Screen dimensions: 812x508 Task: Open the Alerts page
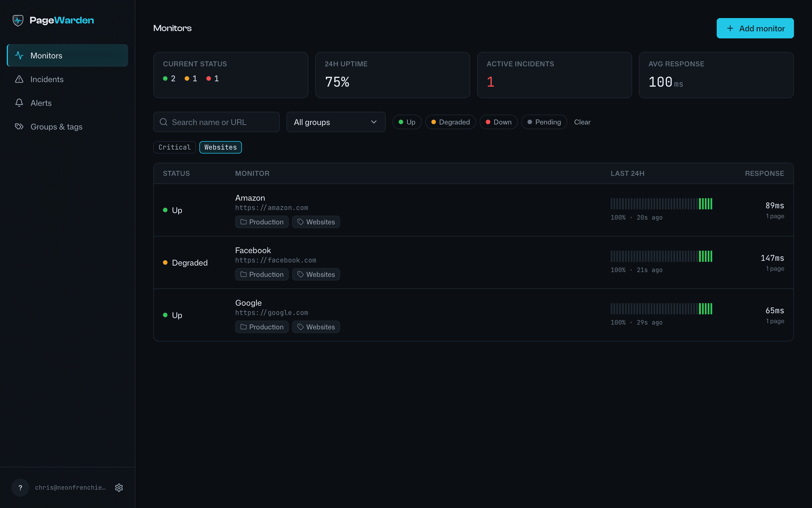click(x=67, y=103)
